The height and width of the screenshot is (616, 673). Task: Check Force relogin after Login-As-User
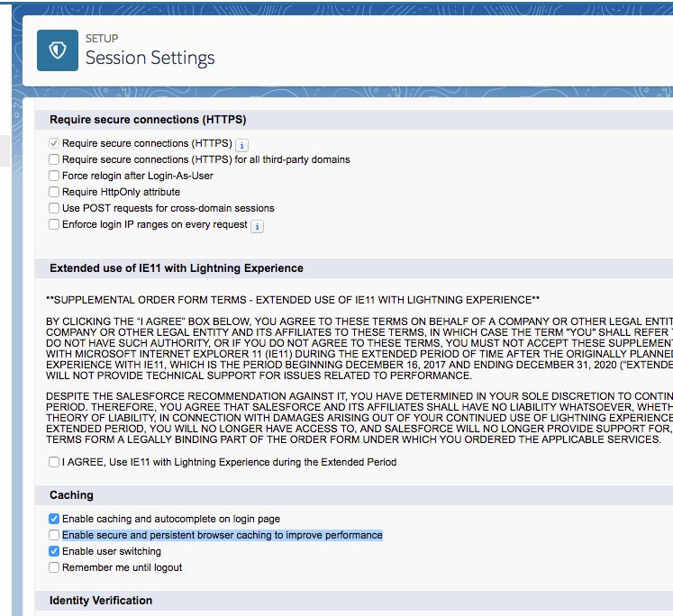(x=54, y=176)
